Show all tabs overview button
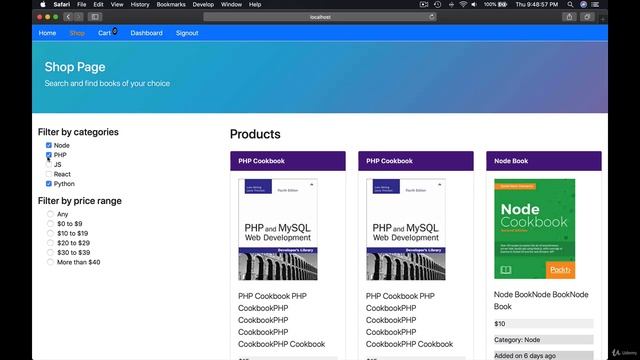640x360 pixels. point(587,17)
